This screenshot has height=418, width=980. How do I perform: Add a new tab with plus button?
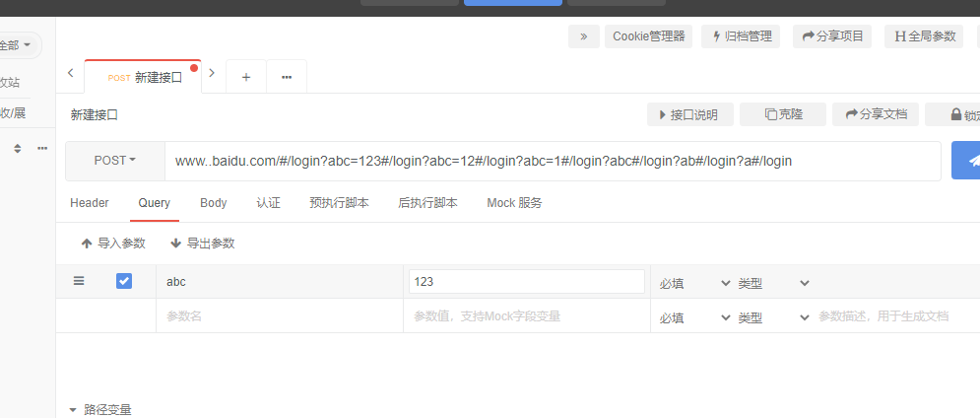(246, 77)
